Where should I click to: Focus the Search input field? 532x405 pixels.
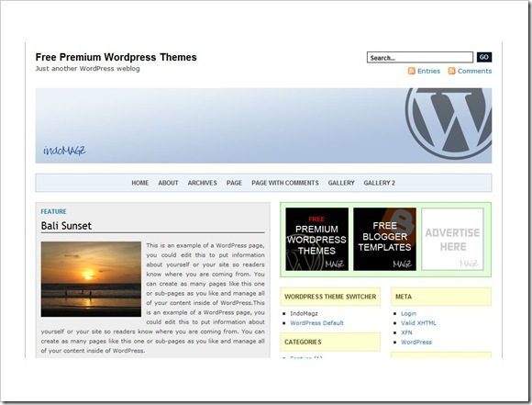click(420, 58)
